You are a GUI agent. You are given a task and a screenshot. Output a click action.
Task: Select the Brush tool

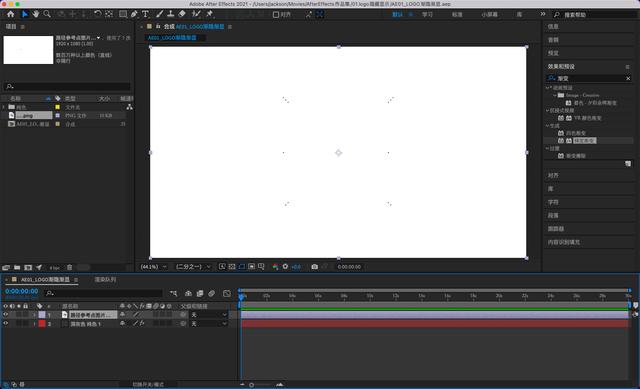tap(159, 14)
